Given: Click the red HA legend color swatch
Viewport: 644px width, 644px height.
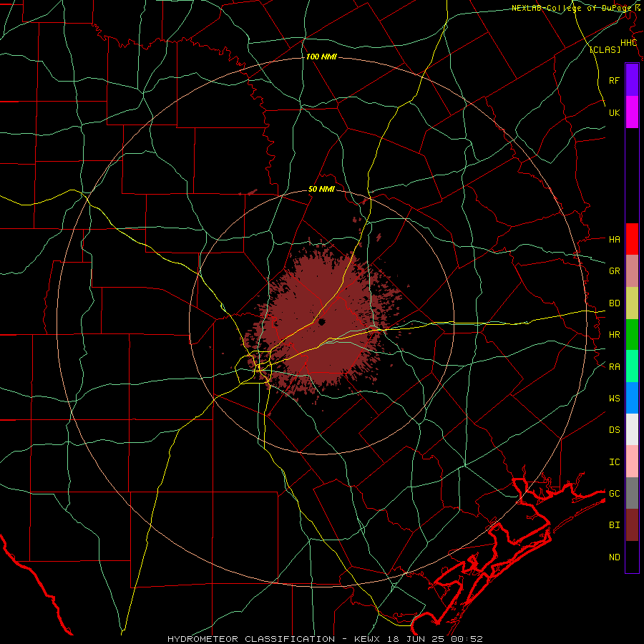Looking at the screenshot, I should 632,239.
